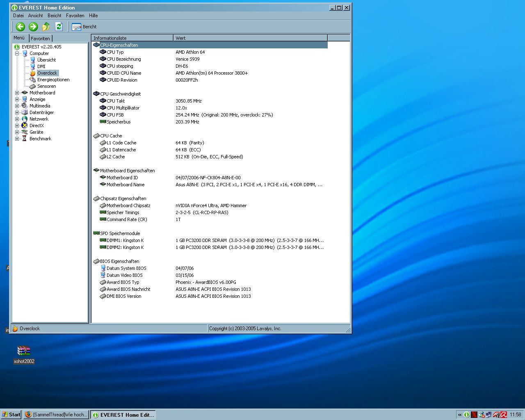525x420 pixels.
Task: Collapse the Computer tree node
Action: click(17, 53)
